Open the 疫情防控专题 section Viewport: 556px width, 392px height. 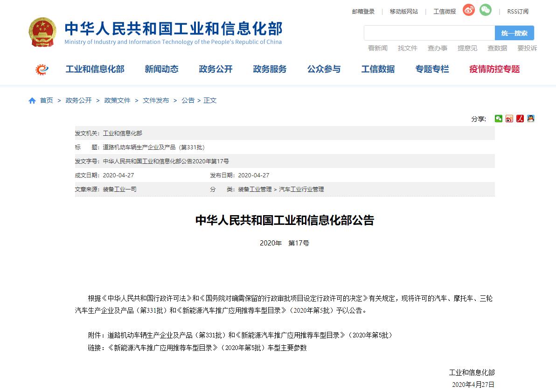click(494, 69)
